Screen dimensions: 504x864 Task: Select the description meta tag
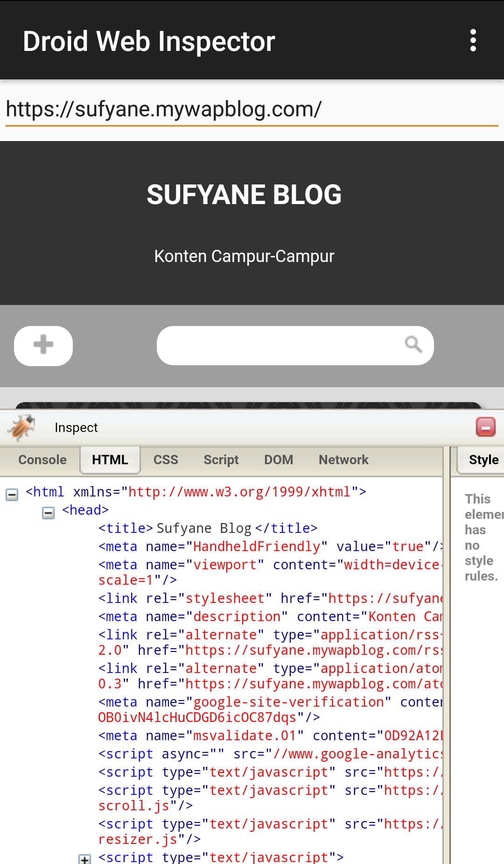(270, 616)
